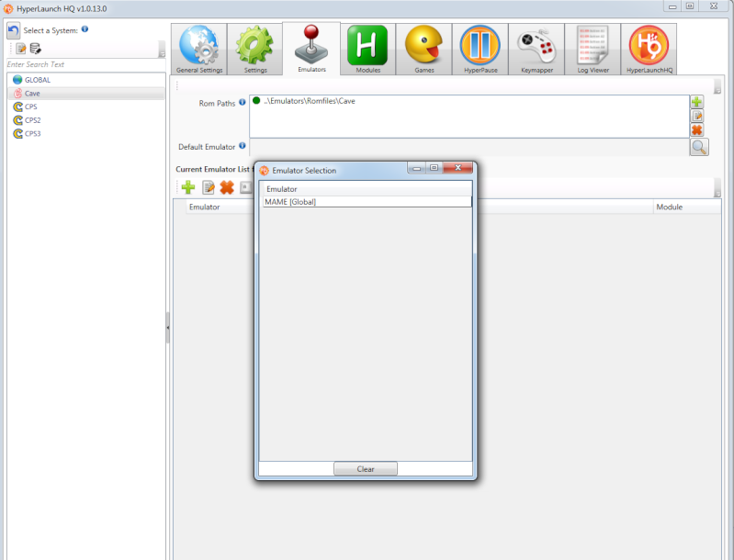Delete the rom path with red X
Screen dimensions: 734x560
[x=697, y=129]
